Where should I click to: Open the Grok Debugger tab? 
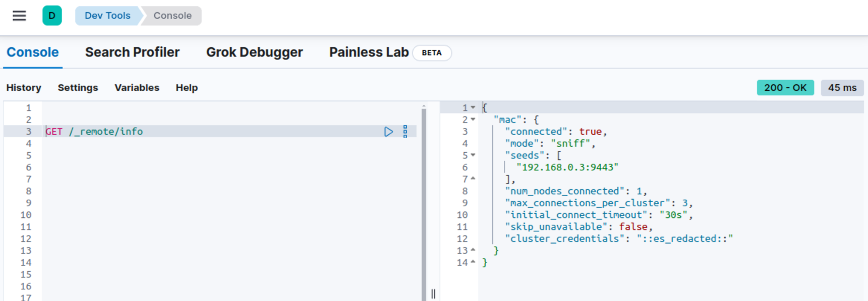[254, 52]
